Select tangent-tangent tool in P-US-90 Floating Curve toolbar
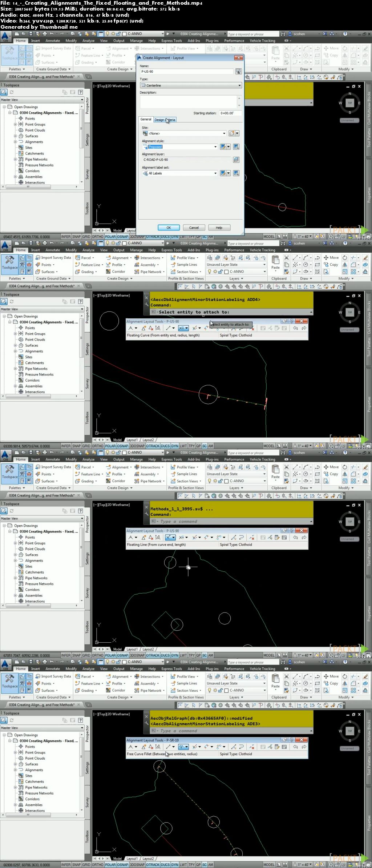This screenshot has height=868, width=372. point(131,328)
